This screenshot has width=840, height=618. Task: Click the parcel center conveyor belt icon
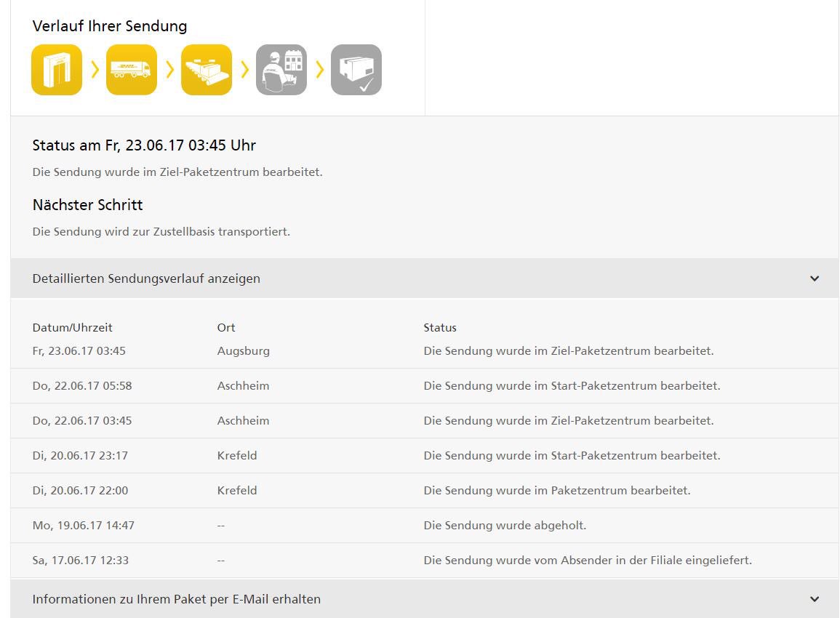coord(206,69)
